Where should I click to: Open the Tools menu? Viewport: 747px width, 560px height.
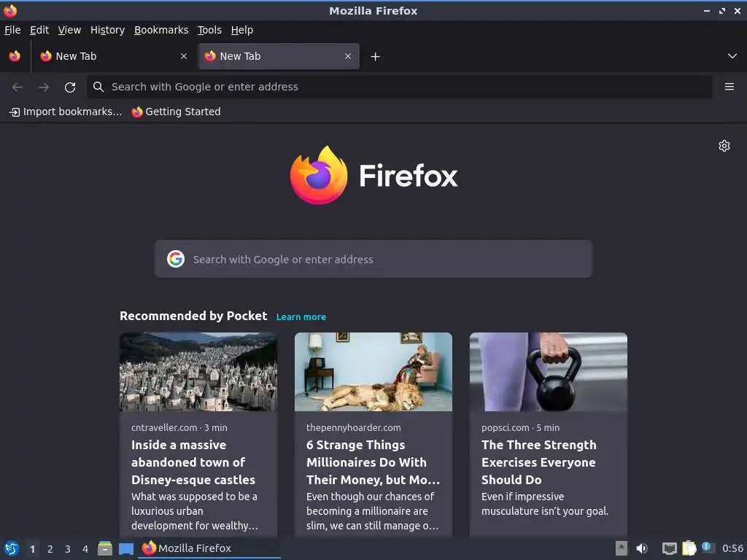(x=209, y=30)
